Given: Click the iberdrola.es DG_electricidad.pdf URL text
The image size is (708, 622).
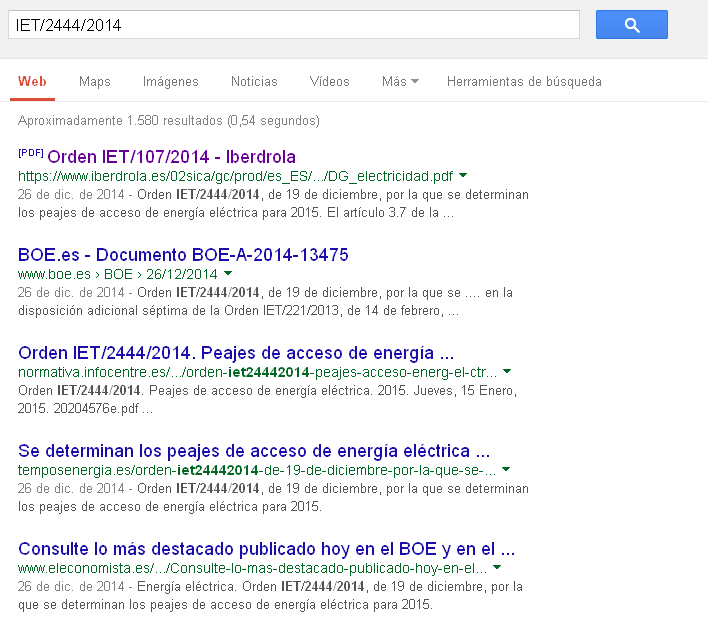Looking at the screenshot, I should [x=235, y=176].
